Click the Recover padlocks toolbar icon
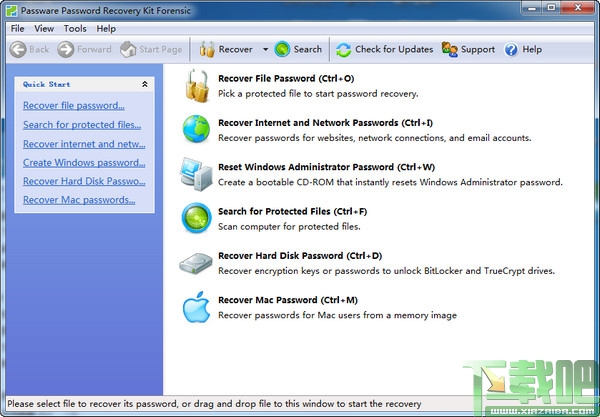This screenshot has height=417, width=600. click(x=207, y=50)
